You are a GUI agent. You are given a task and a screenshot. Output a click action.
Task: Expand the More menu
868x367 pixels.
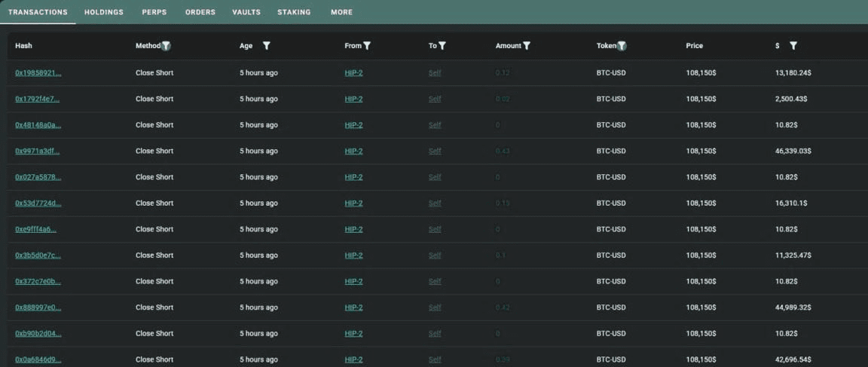pyautogui.click(x=341, y=12)
